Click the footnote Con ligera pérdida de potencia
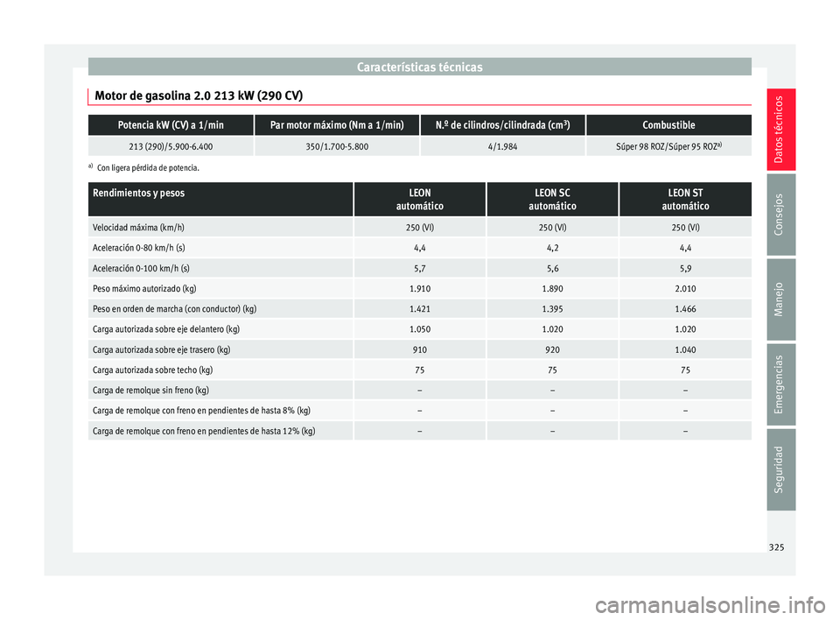840x620 pixels. click(148, 168)
